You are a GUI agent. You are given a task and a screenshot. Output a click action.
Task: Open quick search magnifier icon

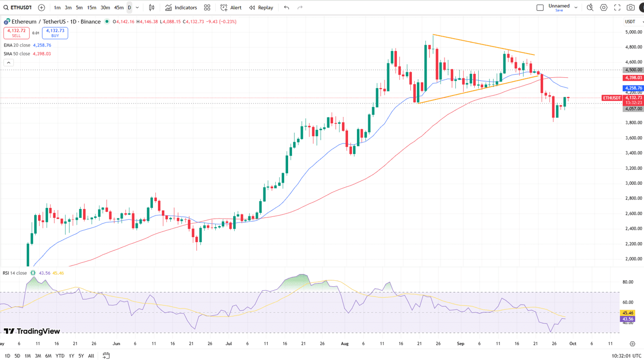pyautogui.click(x=590, y=7)
